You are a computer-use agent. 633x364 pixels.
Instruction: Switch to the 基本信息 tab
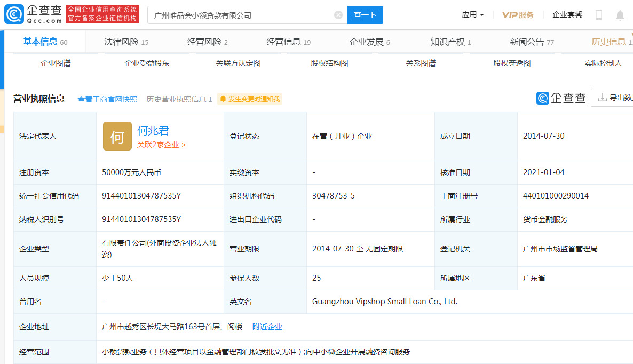(x=45, y=42)
